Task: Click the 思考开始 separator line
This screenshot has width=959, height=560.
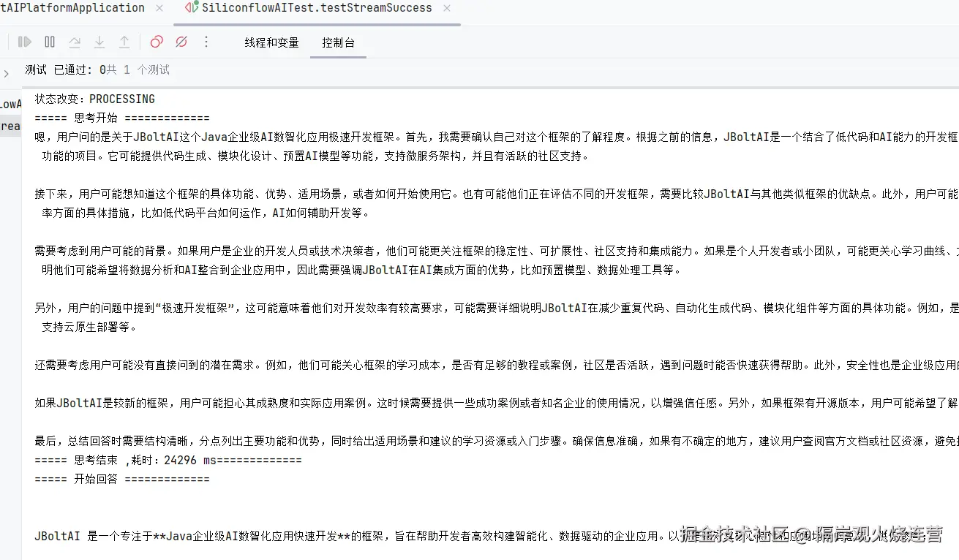Action: (x=122, y=118)
